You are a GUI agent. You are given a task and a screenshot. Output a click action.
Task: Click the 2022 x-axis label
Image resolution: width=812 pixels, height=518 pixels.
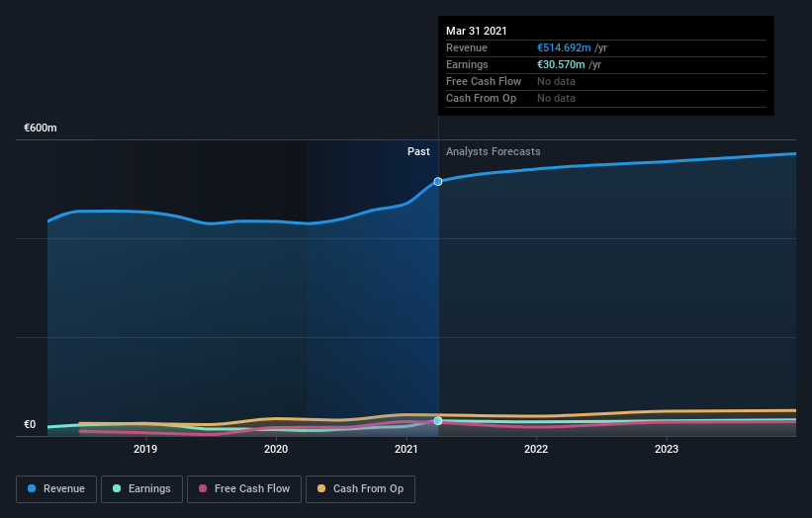[536, 449]
